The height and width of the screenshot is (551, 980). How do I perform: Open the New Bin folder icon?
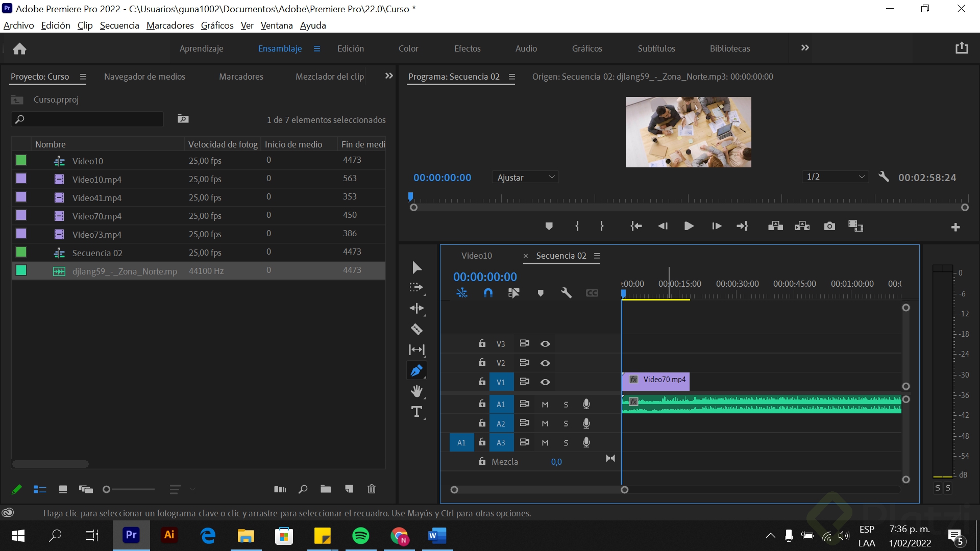tap(326, 489)
